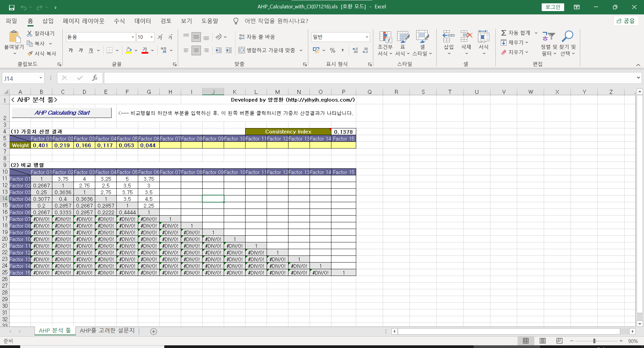
Task: Toggle italic (기울인 가) formatting
Action: click(x=81, y=50)
